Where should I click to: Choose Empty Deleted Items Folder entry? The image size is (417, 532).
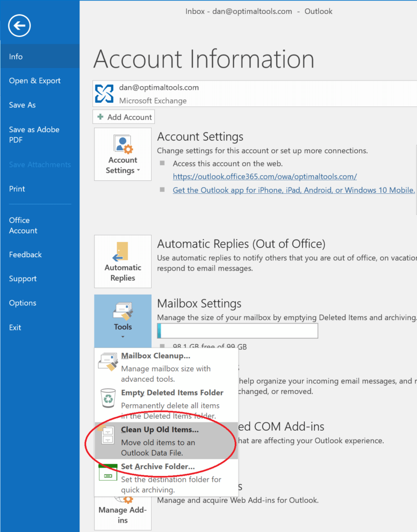point(166,404)
